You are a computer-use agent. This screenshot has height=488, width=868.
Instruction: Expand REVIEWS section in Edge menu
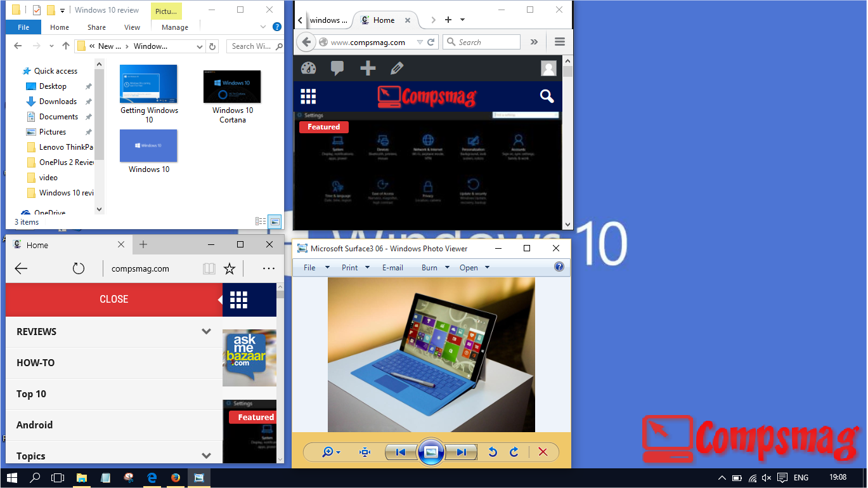206,331
